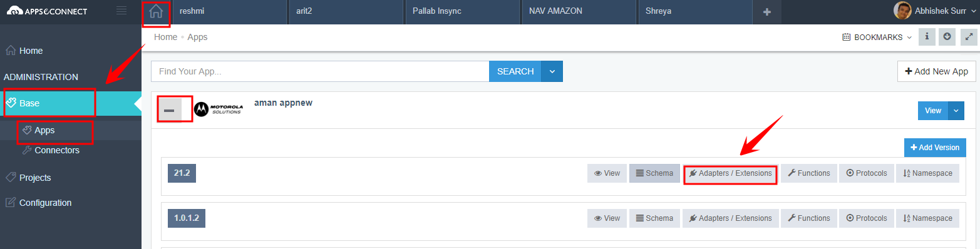Open Adapters / Extensions for version 21.2
Screen dimensions: 980x249
(x=730, y=173)
